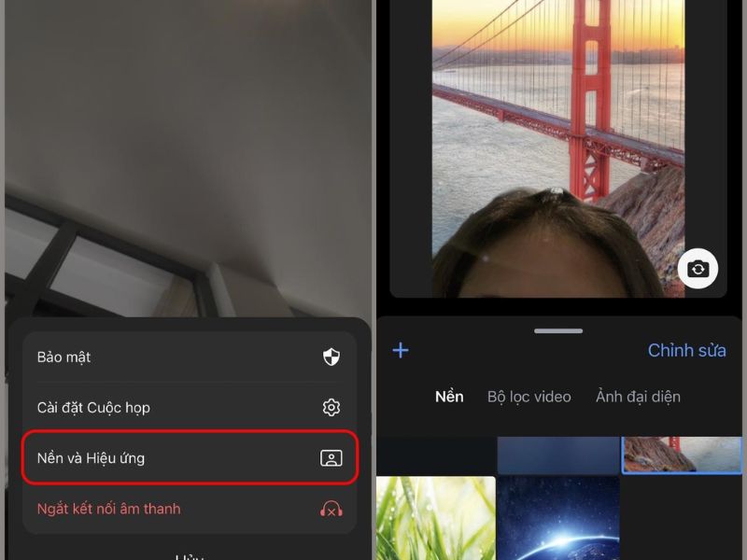Image resolution: width=747 pixels, height=560 pixels.
Task: Tap the person-frame icon in Nền và Hiệu ứng
Action: (x=331, y=458)
